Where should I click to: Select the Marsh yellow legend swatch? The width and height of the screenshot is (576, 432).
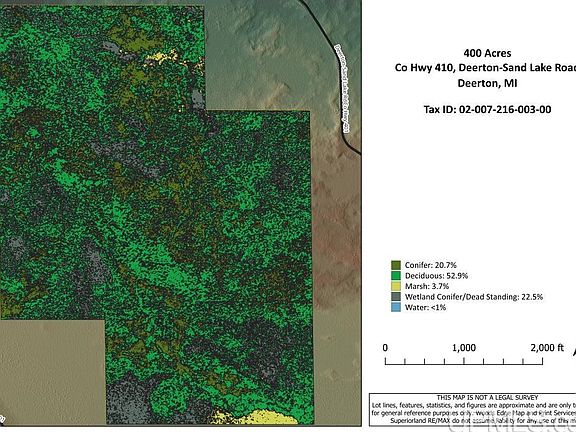396,286
